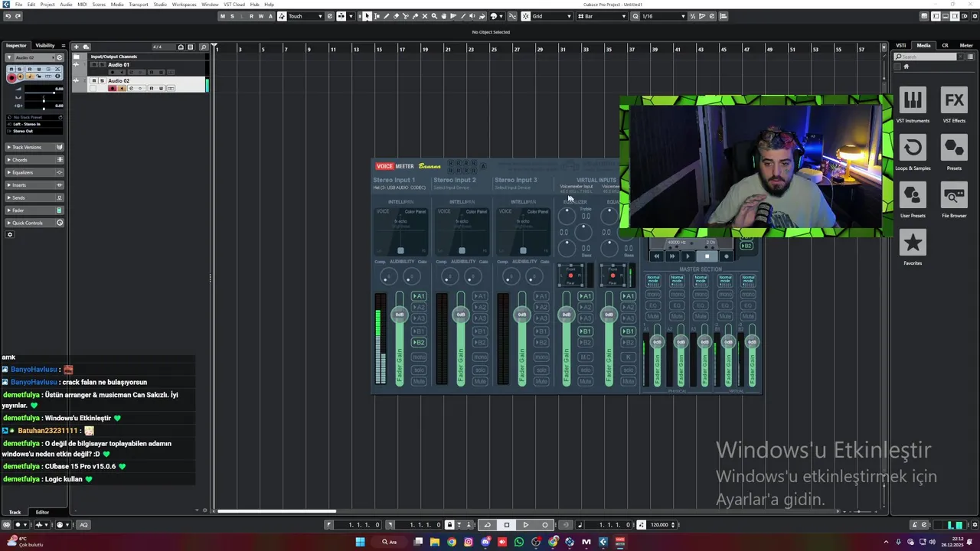Viewport: 980px width, 551px height.
Task: Select the Object Selection arrow tool
Action: 367,16
